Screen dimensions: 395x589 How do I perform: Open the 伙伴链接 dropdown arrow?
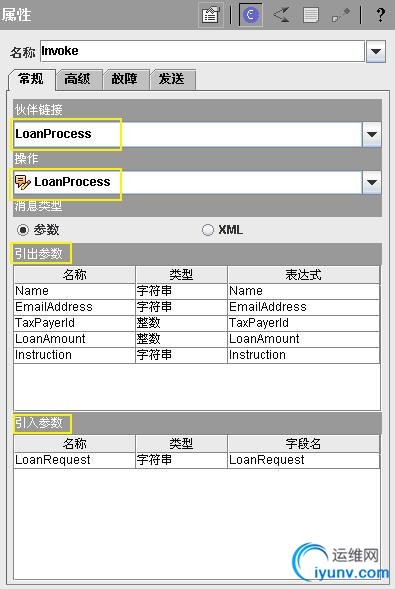click(372, 134)
